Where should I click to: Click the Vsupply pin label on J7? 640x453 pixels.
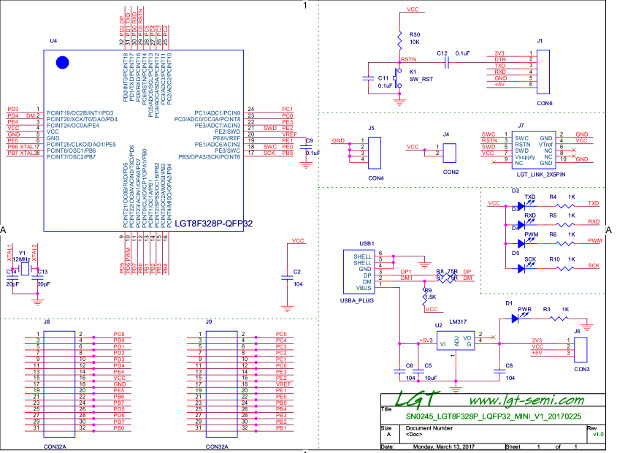point(525,157)
